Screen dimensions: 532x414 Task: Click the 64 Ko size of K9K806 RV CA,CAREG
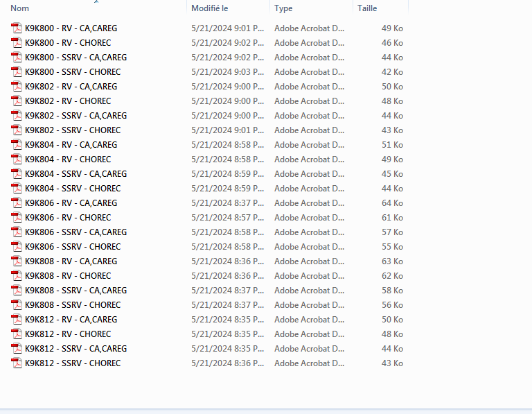point(392,203)
